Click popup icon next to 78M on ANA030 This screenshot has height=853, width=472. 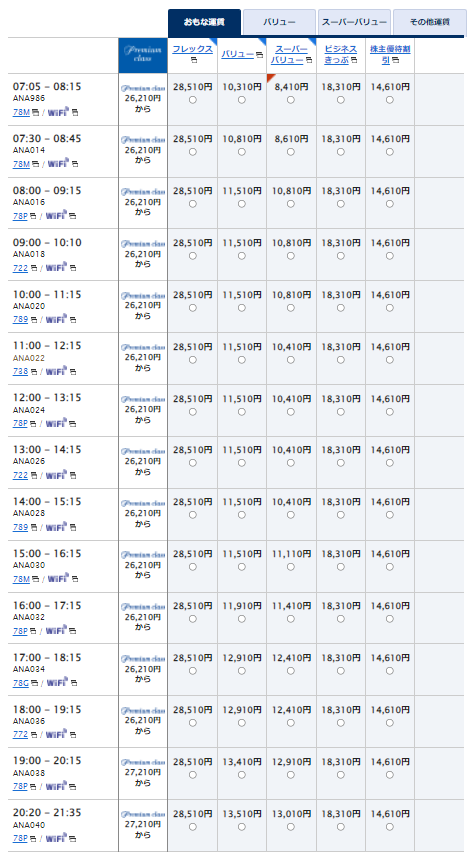click(x=35, y=579)
